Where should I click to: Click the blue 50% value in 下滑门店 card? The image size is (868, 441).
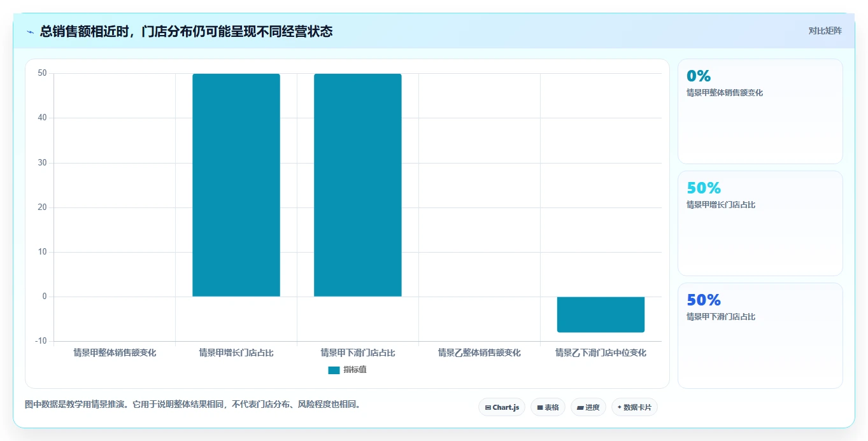coord(704,300)
